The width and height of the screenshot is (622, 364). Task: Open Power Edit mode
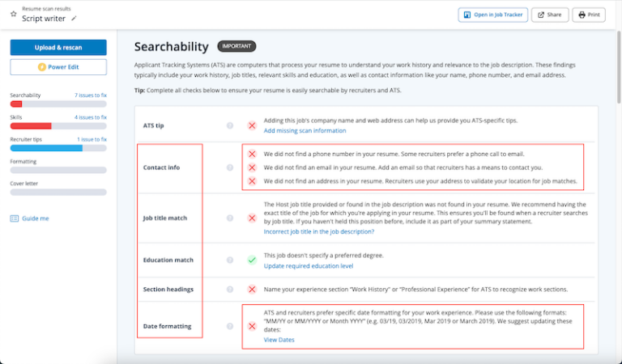pos(58,67)
